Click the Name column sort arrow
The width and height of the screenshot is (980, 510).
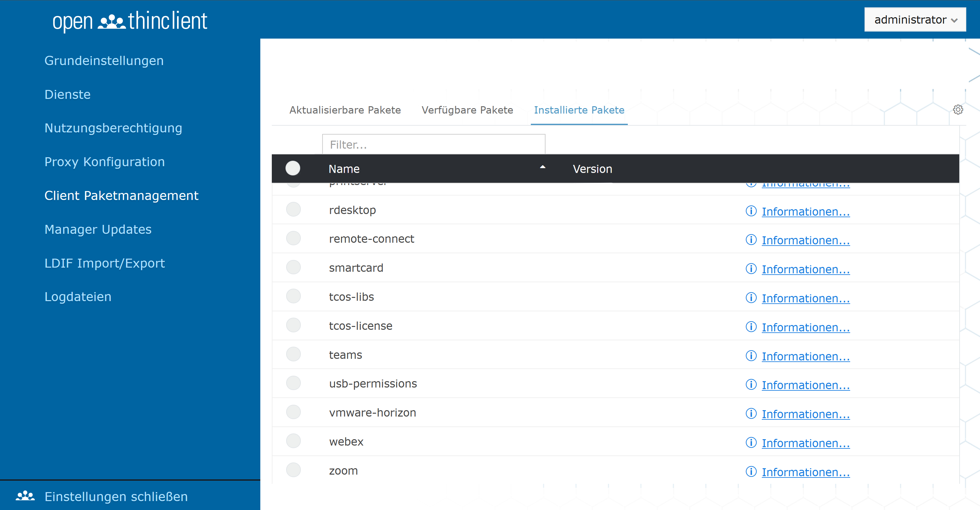click(543, 167)
